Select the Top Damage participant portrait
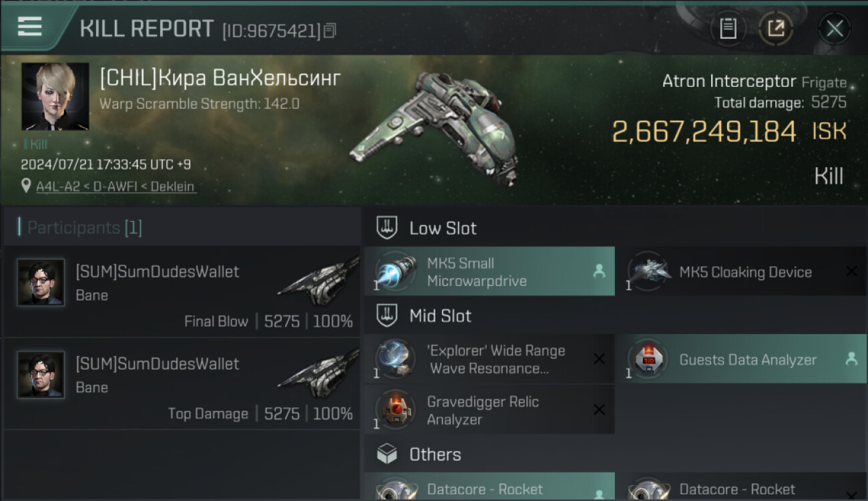Screen dimensions: 868x501 point(41,375)
